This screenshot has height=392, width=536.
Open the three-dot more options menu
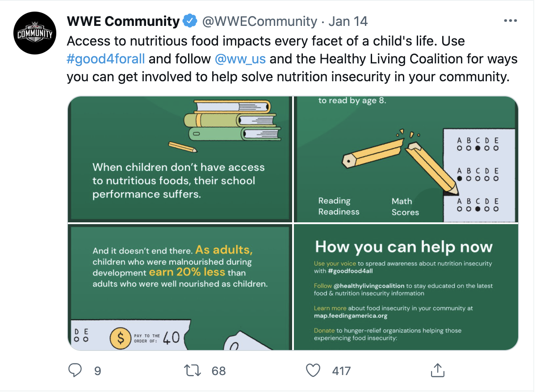pyautogui.click(x=511, y=21)
